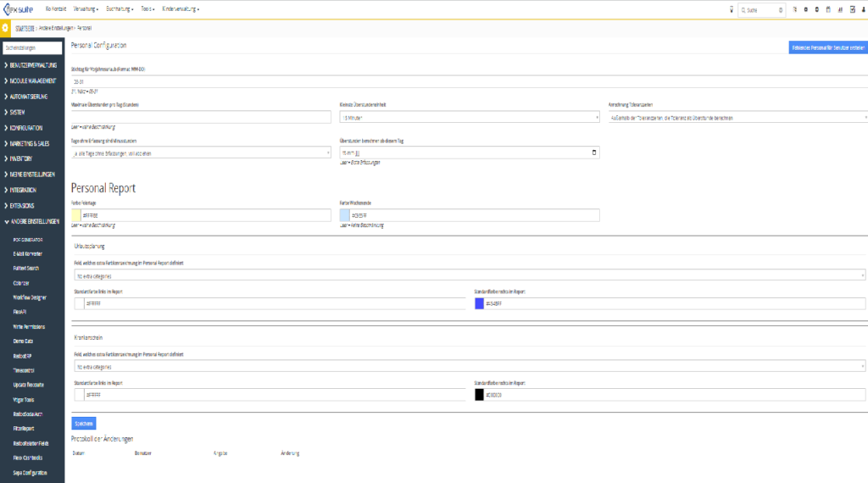Expand System section in sidebar

pos(15,113)
